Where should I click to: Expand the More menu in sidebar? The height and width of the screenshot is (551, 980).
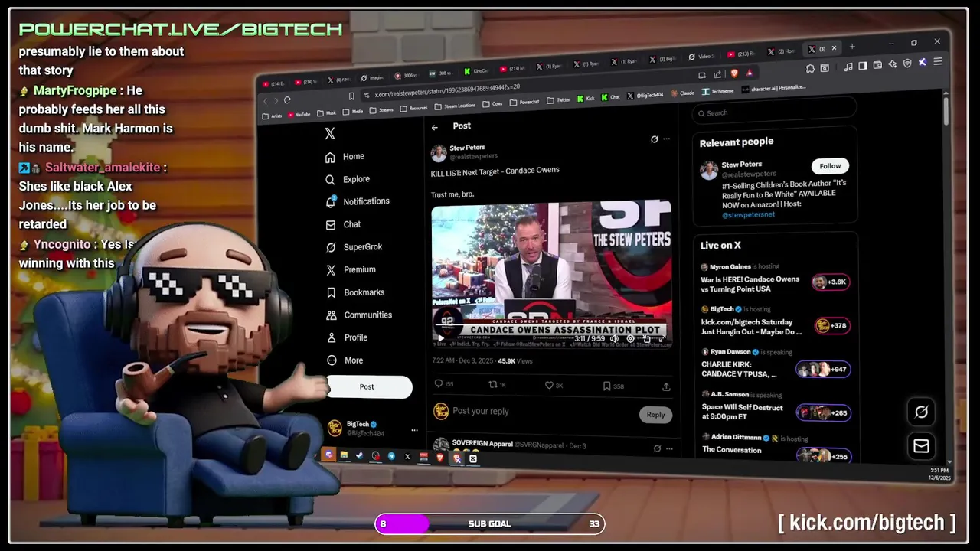point(345,360)
